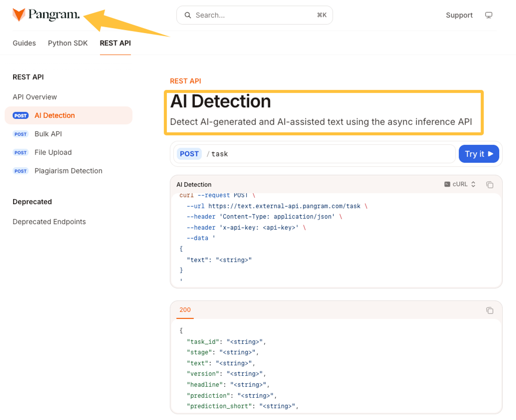Click the Pangram wordmark home link

(54, 15)
